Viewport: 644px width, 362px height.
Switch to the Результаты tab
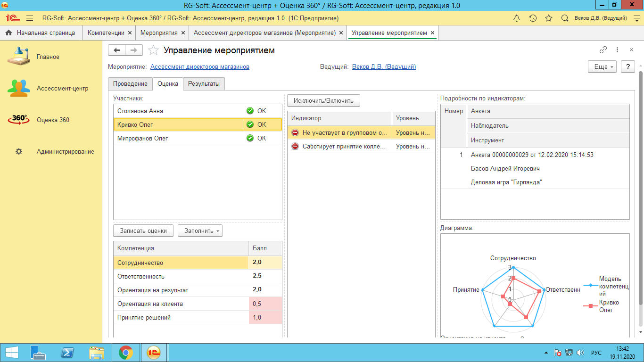pos(204,83)
